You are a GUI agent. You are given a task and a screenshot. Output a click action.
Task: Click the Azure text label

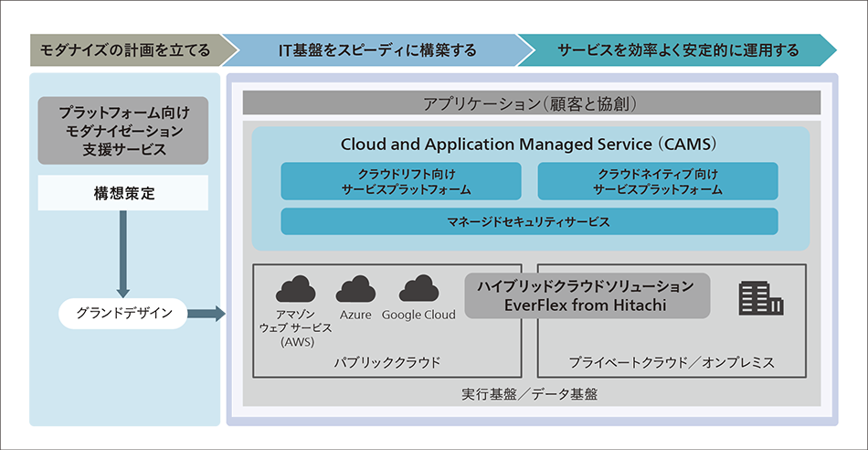point(356,315)
